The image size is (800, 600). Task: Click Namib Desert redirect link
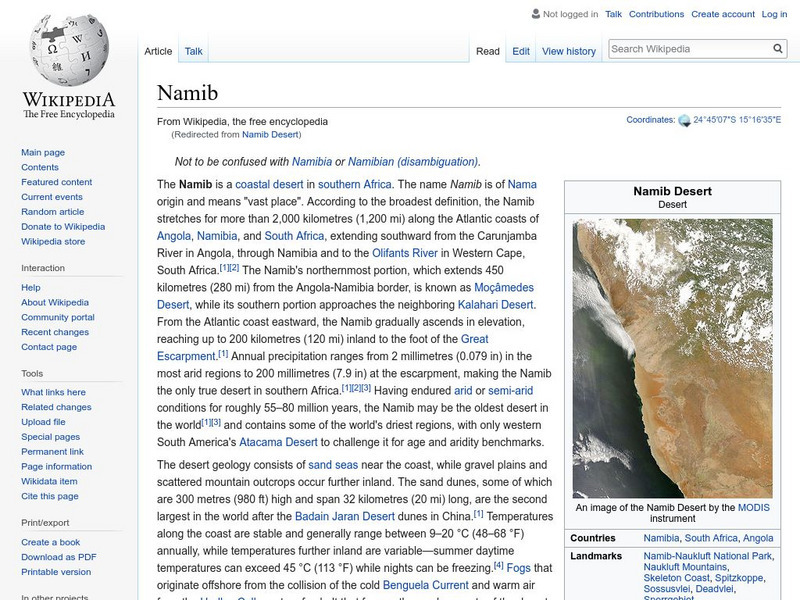pos(270,135)
